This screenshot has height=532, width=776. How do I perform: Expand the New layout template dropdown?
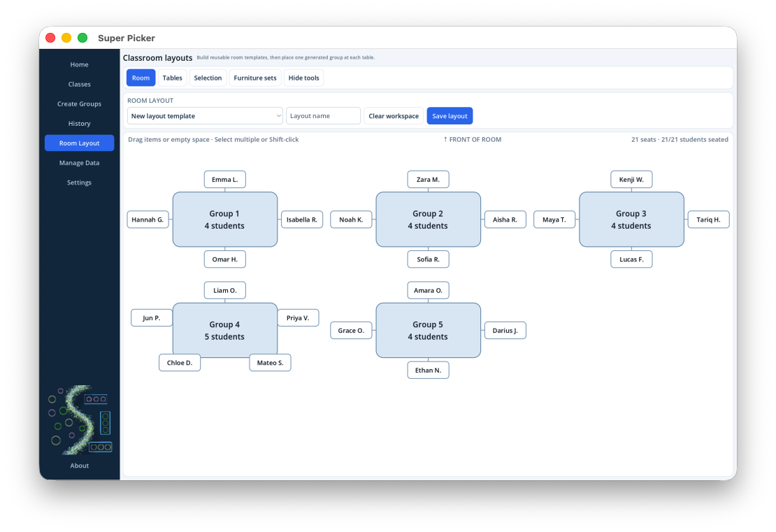[x=205, y=116]
